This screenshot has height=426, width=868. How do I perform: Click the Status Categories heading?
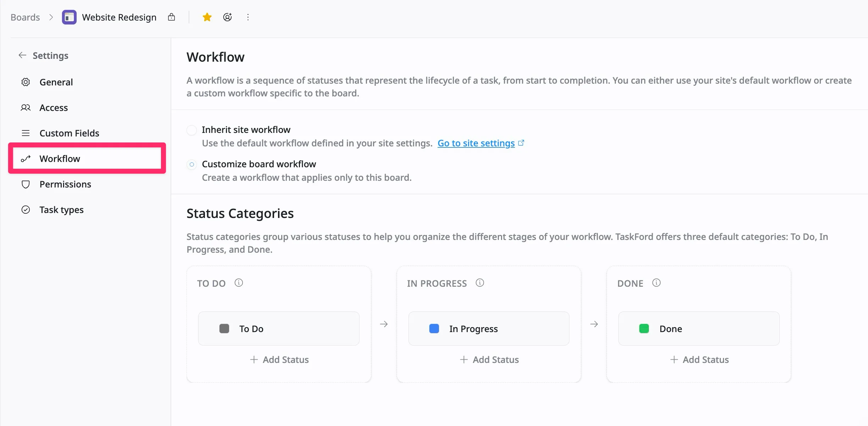(x=240, y=213)
